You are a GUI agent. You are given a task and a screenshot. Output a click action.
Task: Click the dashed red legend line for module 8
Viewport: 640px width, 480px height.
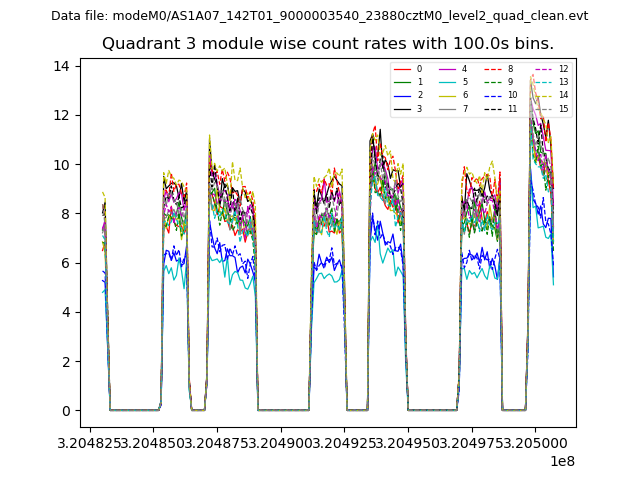tap(492, 69)
